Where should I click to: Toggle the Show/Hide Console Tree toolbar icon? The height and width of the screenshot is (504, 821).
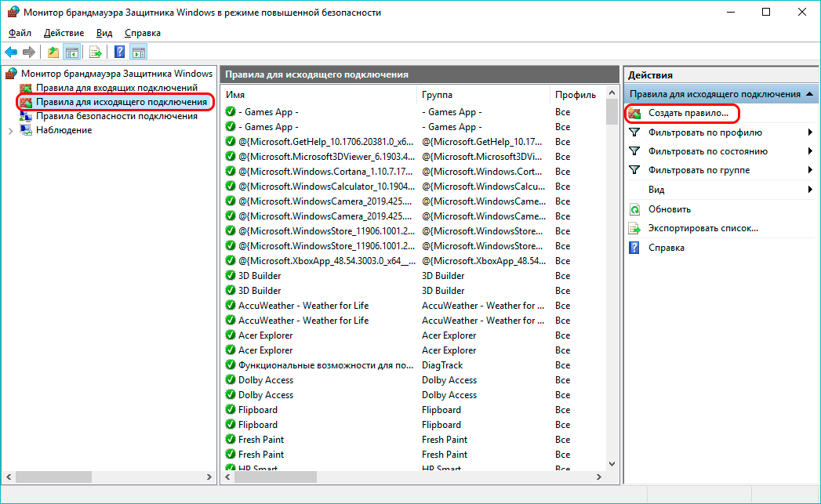tap(71, 52)
